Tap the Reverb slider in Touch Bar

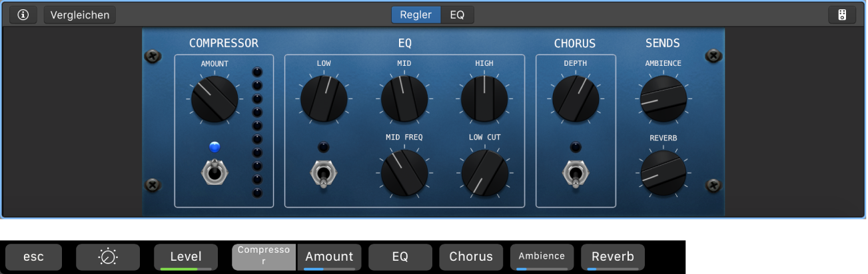[612, 257]
